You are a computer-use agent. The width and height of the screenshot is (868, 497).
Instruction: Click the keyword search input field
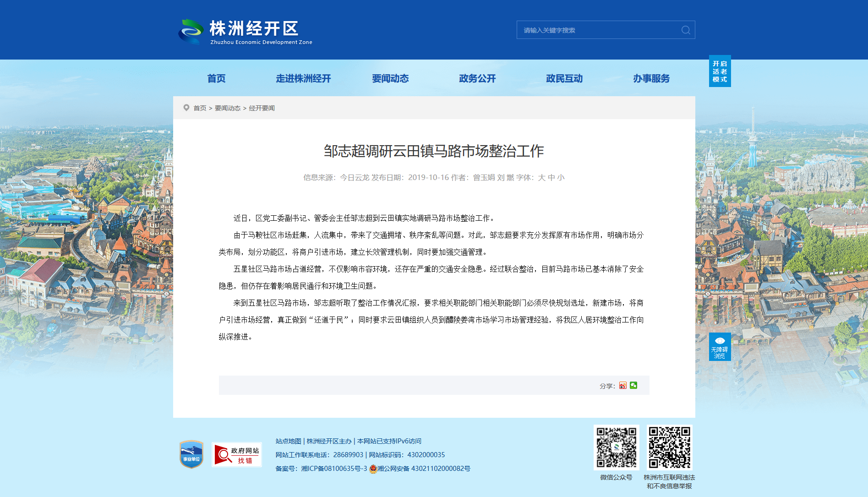[599, 30]
